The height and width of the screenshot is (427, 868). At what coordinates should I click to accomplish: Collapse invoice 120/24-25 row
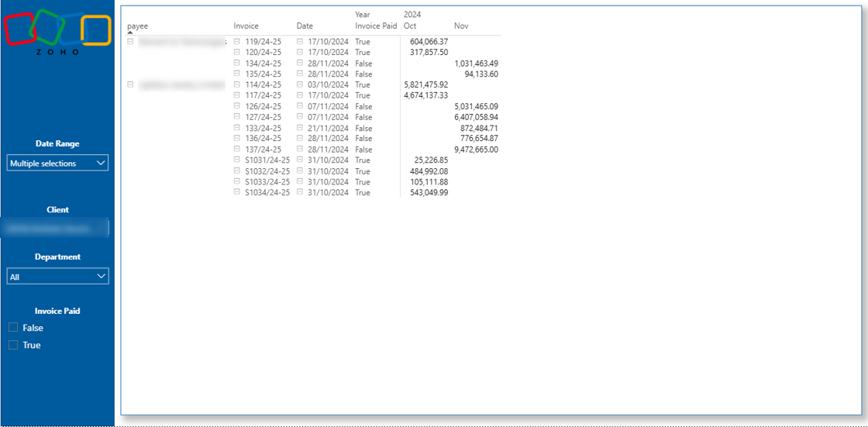(x=237, y=52)
